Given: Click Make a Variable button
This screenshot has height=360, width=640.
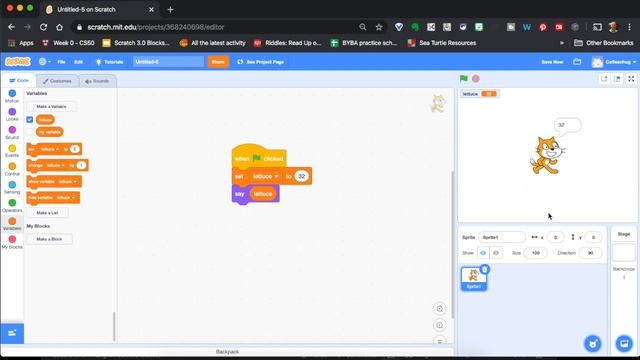Looking at the screenshot, I should [51, 107].
